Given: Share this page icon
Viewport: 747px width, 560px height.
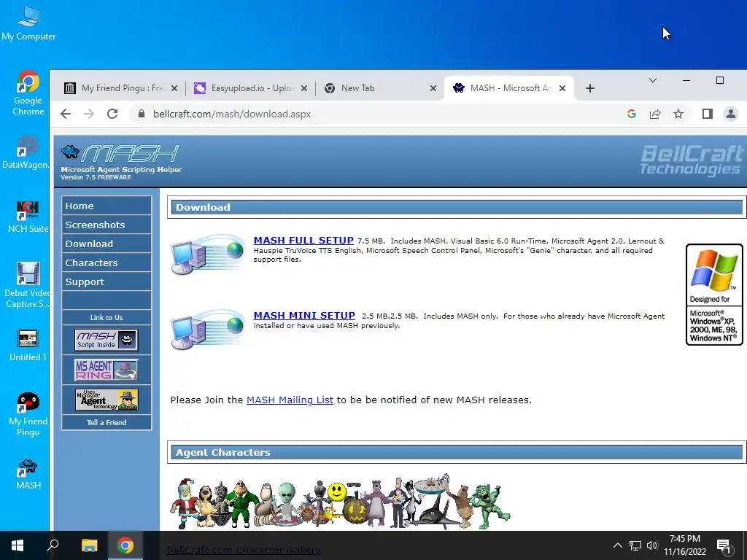Looking at the screenshot, I should (655, 114).
